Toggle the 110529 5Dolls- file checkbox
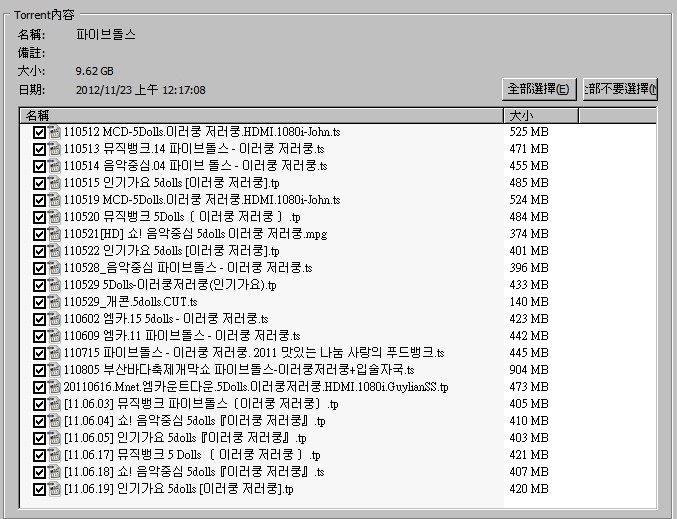Screen dimensions: 677x519 click(39, 285)
